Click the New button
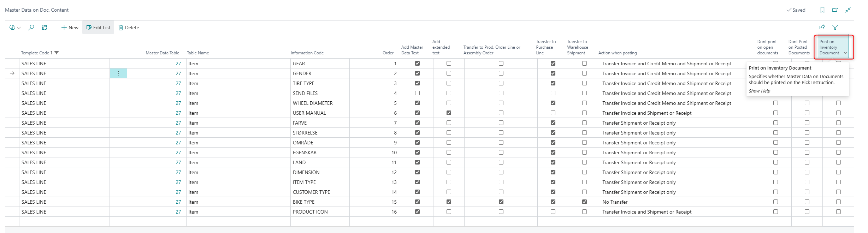The image size is (868, 233). [x=70, y=28]
